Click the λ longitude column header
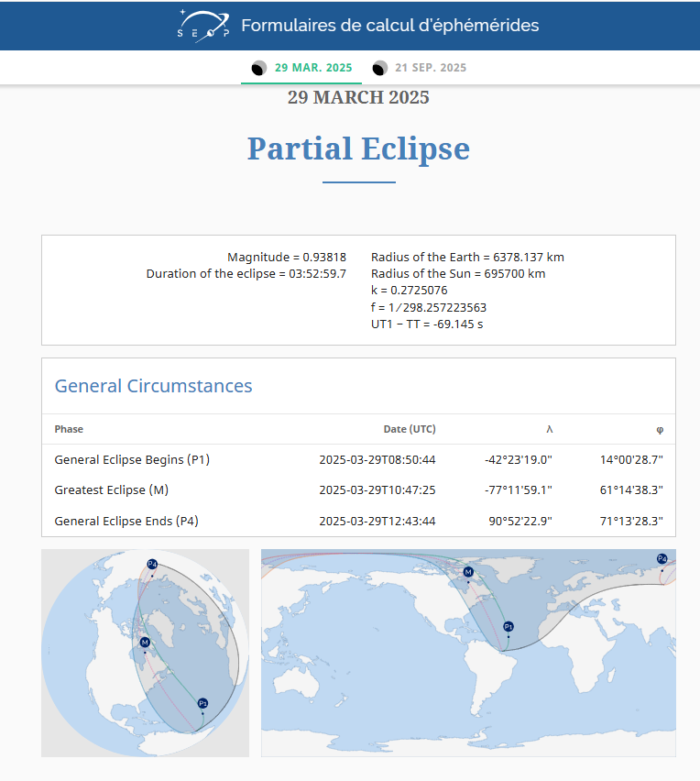 point(549,429)
